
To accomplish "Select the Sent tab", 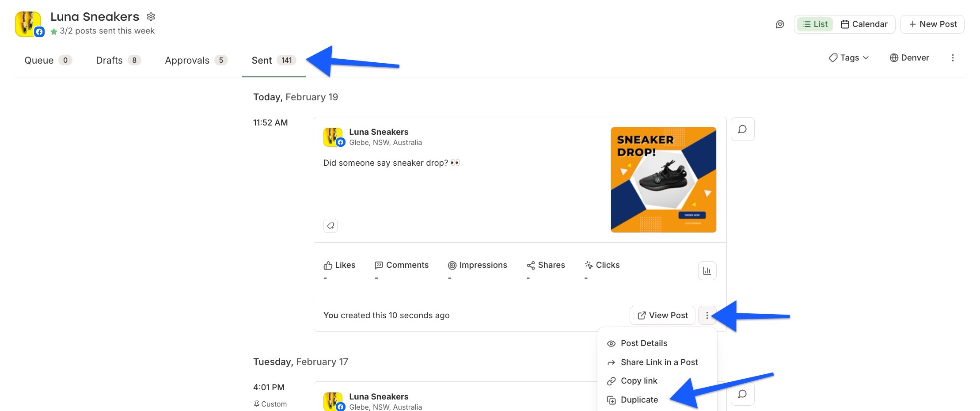I will coord(273,60).
